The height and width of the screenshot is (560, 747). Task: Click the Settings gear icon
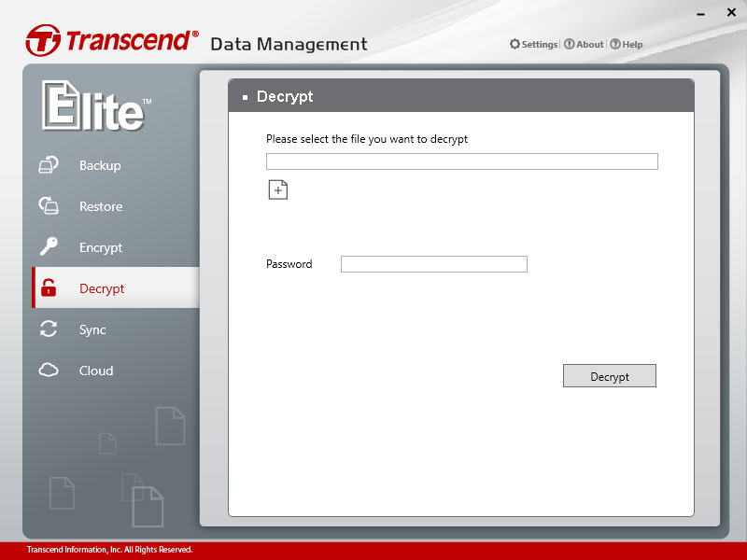click(x=514, y=44)
